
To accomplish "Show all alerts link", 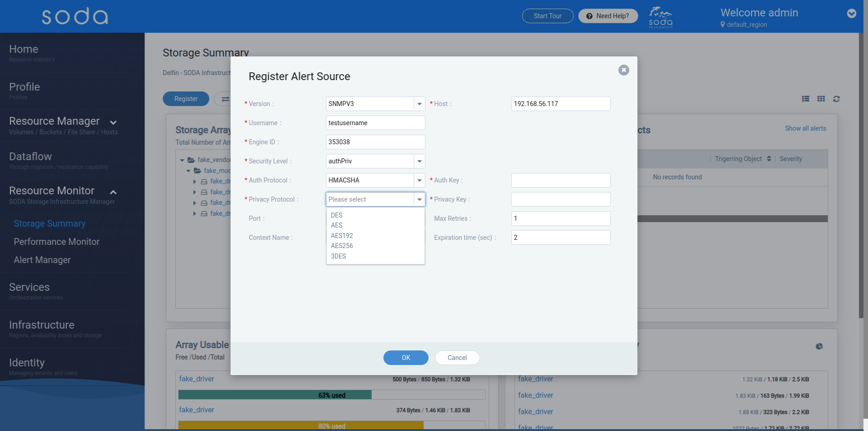I will pyautogui.click(x=806, y=128).
